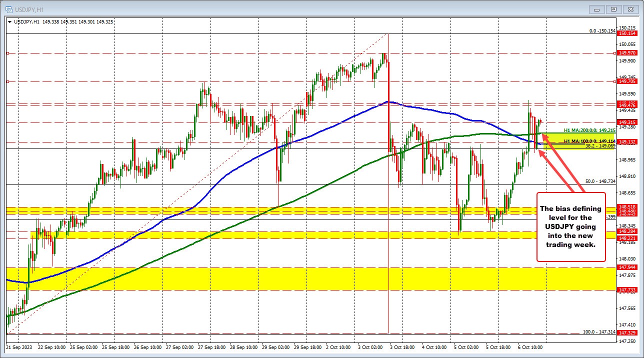Select the Fibonacci label '0.0 -150.154'
Image resolution: width=644 pixels, height=358 pixels.
point(602,31)
